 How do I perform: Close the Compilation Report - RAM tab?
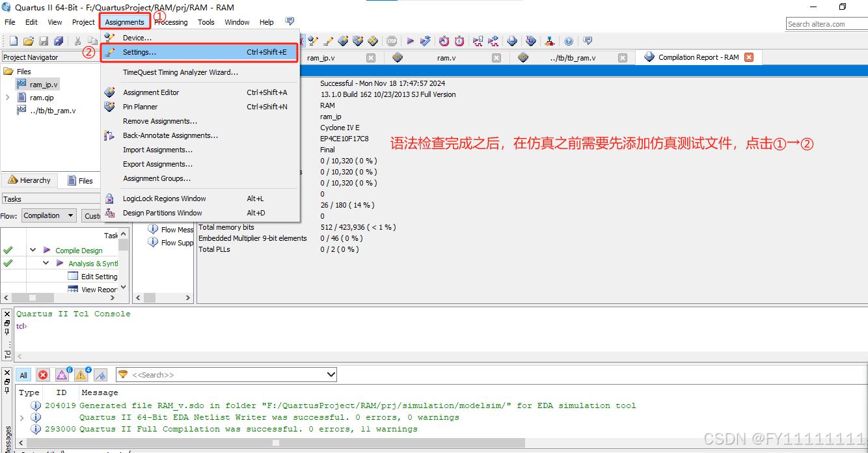click(x=749, y=57)
